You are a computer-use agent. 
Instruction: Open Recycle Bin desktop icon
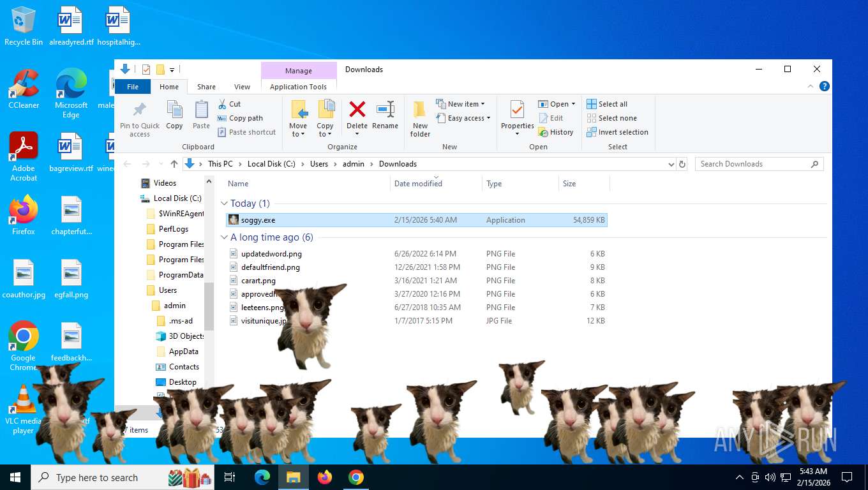(24, 26)
